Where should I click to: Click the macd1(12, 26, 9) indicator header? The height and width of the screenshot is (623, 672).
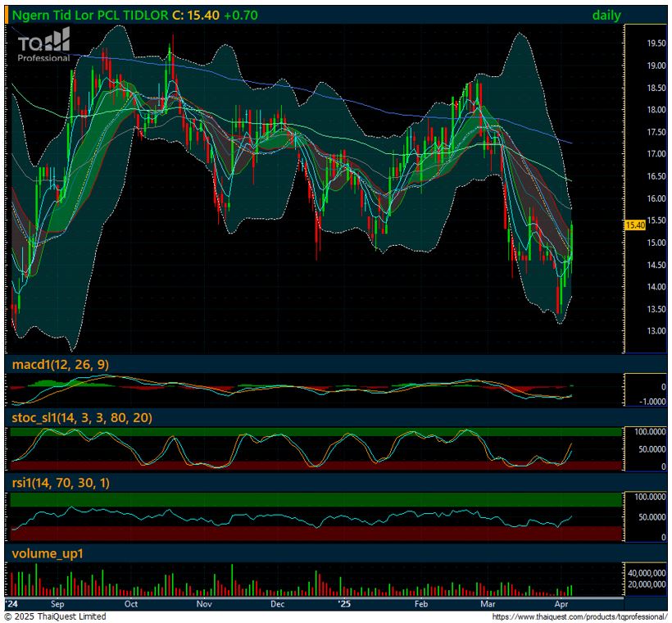pos(61,365)
